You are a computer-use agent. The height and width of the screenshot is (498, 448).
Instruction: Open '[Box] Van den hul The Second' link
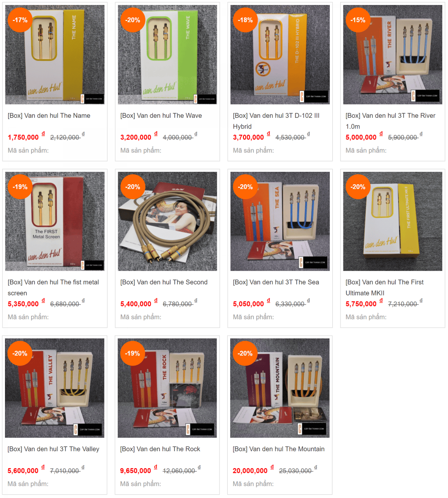(164, 282)
